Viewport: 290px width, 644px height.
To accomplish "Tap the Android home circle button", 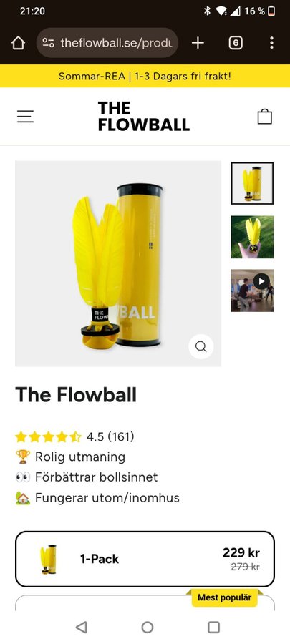I will point(147,627).
